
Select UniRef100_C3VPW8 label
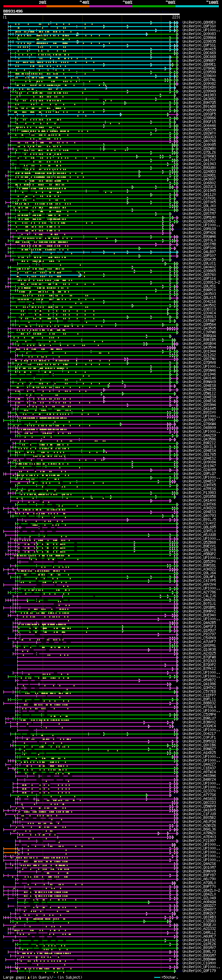[199, 332]
